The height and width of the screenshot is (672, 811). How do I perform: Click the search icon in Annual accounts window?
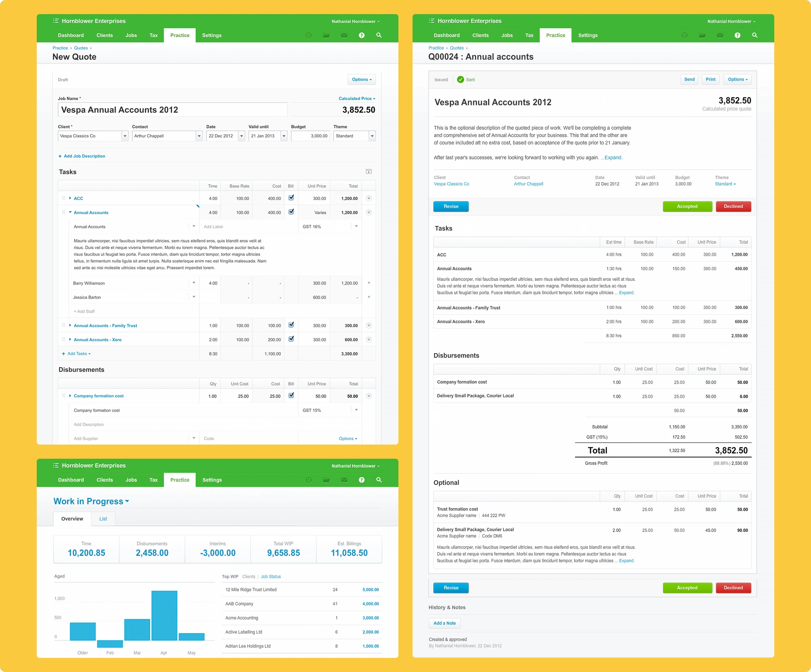(755, 35)
